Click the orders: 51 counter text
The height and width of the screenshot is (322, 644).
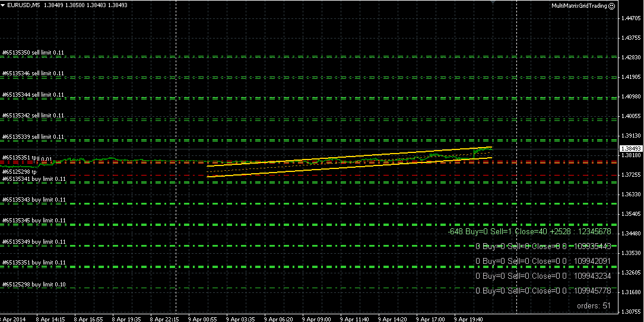click(594, 305)
